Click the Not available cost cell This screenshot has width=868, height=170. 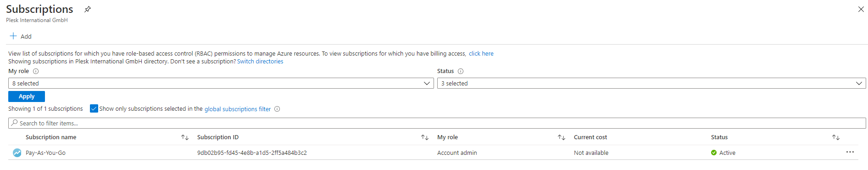click(591, 153)
